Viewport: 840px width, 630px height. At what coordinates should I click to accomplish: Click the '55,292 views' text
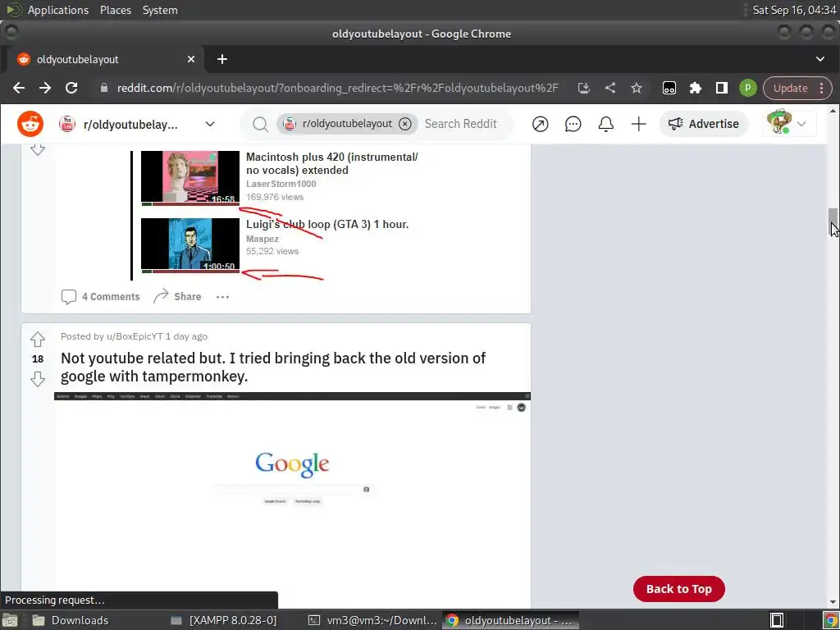coord(272,251)
